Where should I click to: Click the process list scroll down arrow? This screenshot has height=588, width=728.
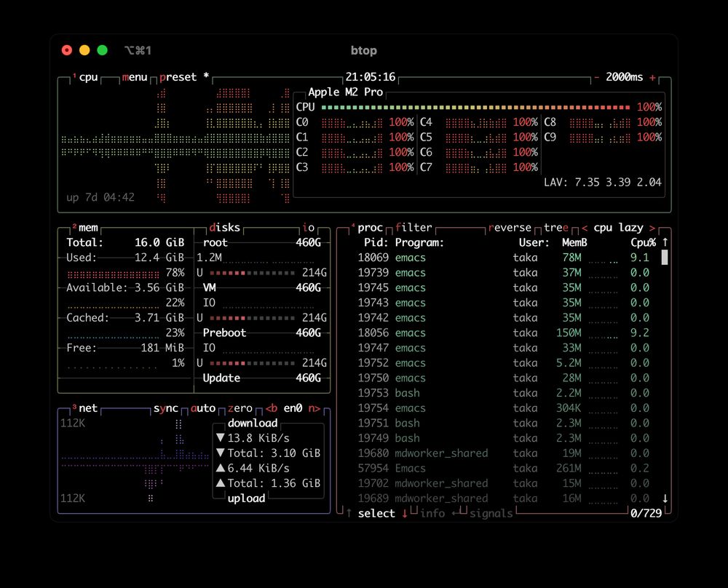click(665, 498)
